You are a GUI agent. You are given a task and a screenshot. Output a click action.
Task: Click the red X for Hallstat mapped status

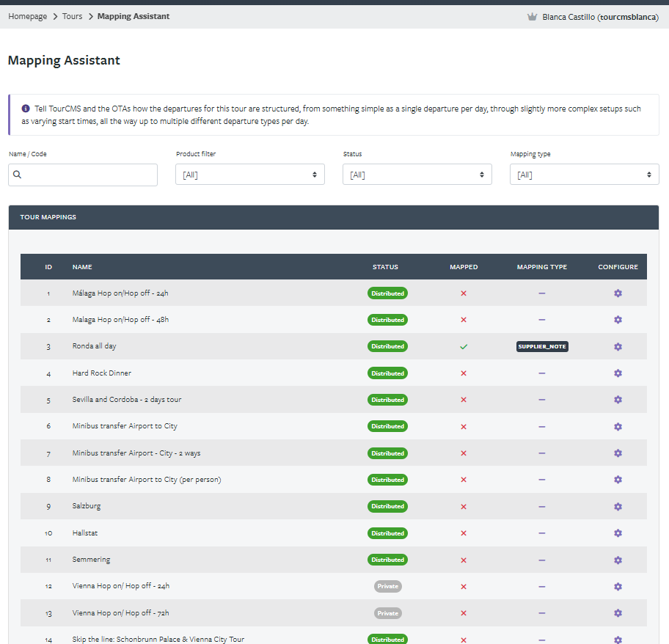pyautogui.click(x=464, y=533)
